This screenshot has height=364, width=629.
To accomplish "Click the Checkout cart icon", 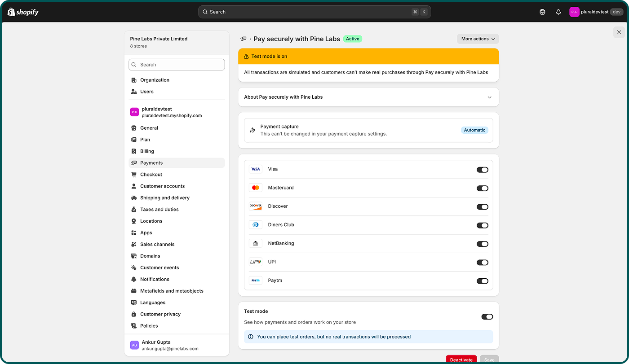I will pos(133,175).
